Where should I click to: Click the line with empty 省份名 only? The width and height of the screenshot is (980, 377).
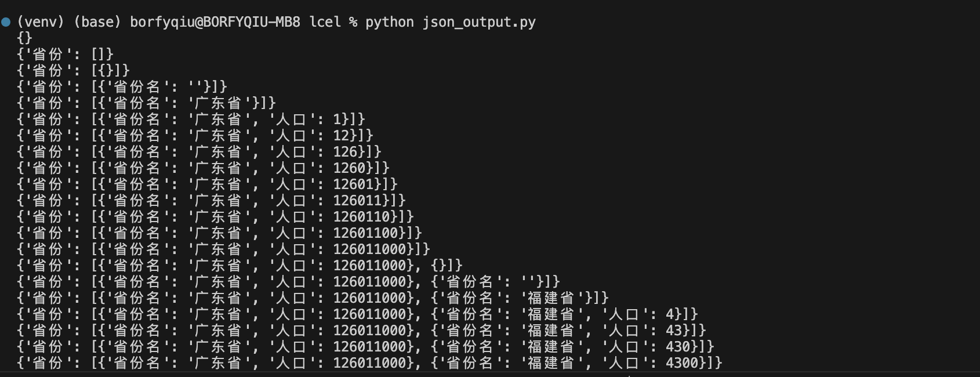[122, 86]
